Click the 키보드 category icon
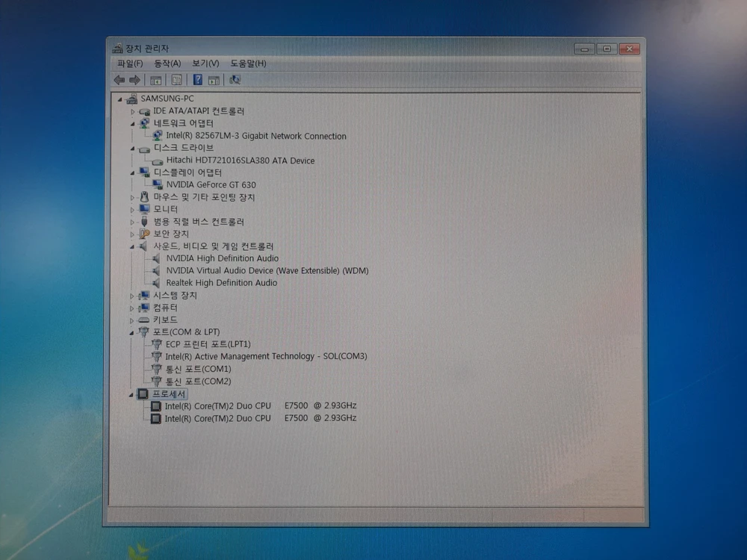The height and width of the screenshot is (560, 747). tap(143, 320)
